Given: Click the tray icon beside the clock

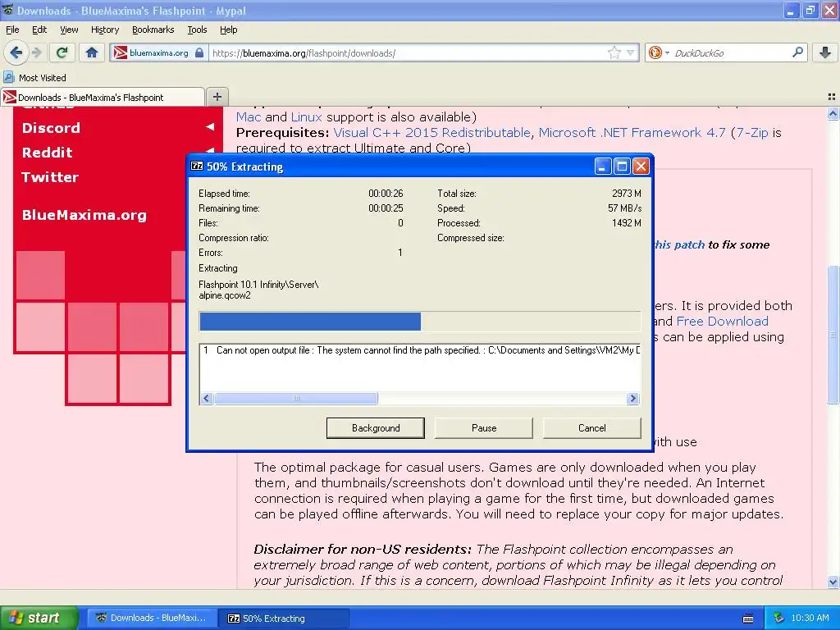Looking at the screenshot, I should coord(779,618).
